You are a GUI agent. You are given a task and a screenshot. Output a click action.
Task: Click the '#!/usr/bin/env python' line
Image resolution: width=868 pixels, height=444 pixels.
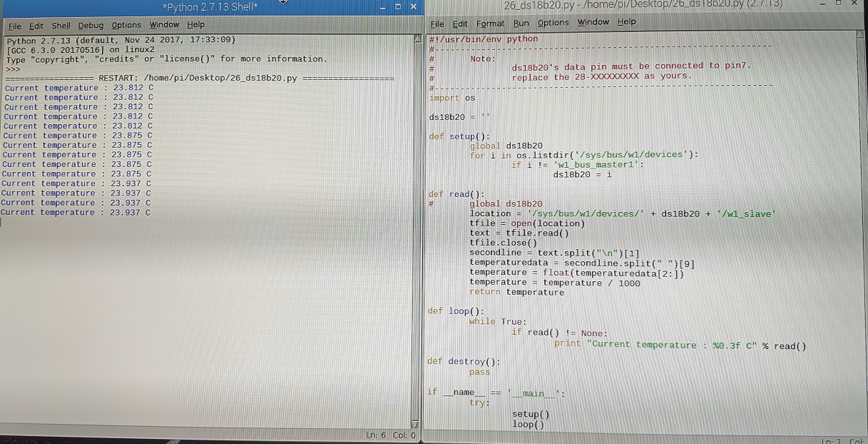click(484, 39)
